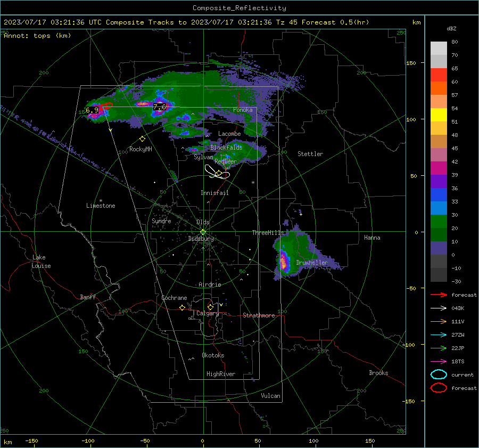Click the red forecast arrow in legend
The height and width of the screenshot is (448, 479).
click(x=439, y=295)
